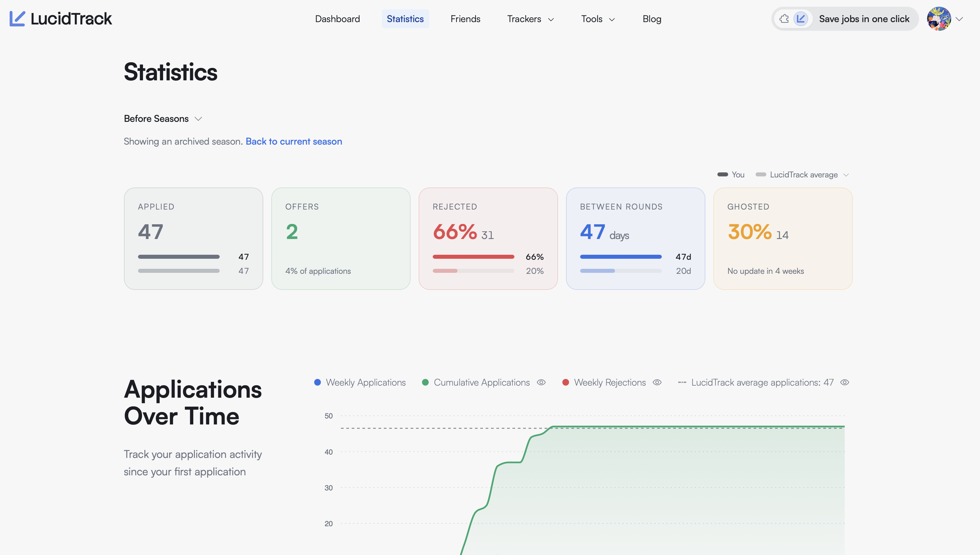Click the LucidTrack wordmark to go home
The height and width of the screenshot is (555, 980).
point(71,19)
